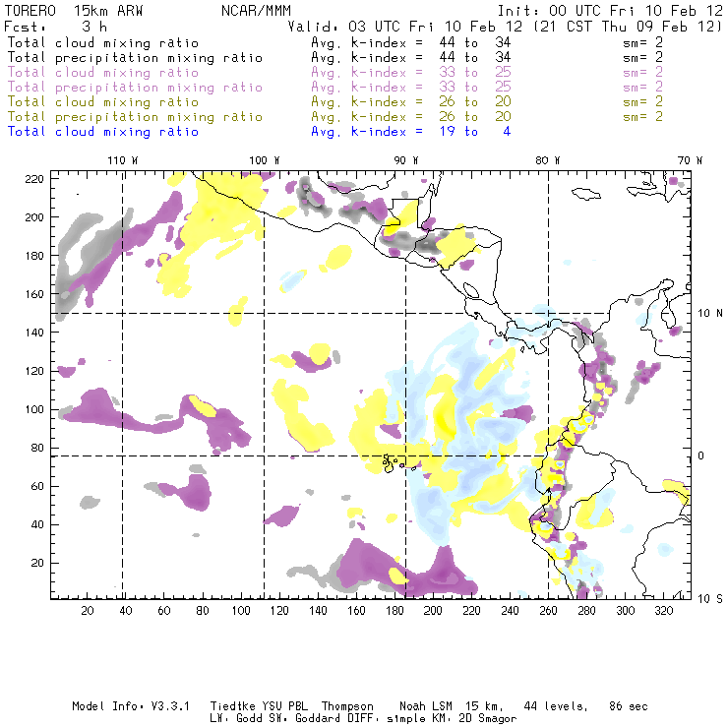The width and height of the screenshot is (728, 728).
Task: Select black 'Total cloud mixing ratio' legend line
Action: (103, 42)
